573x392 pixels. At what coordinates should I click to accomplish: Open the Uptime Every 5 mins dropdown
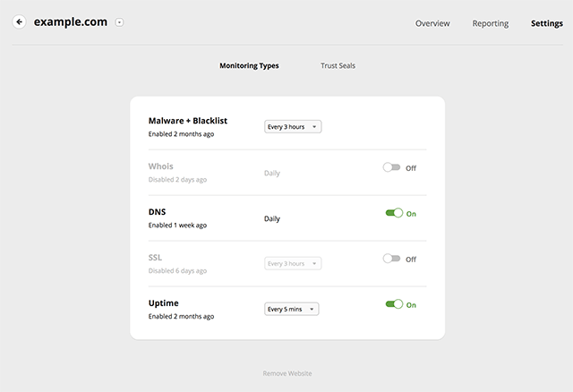[291, 309]
